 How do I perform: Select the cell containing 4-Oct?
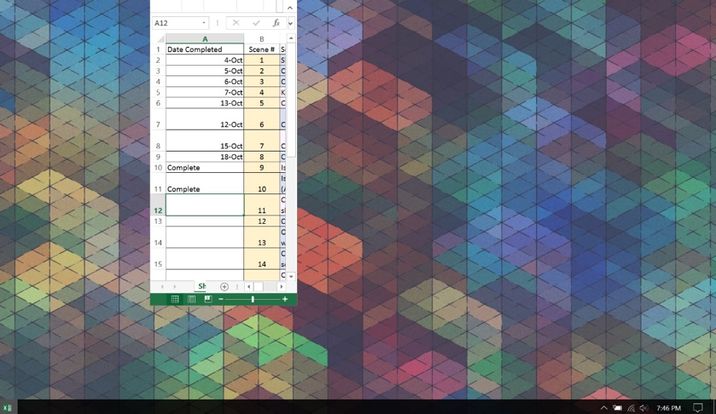click(205, 60)
